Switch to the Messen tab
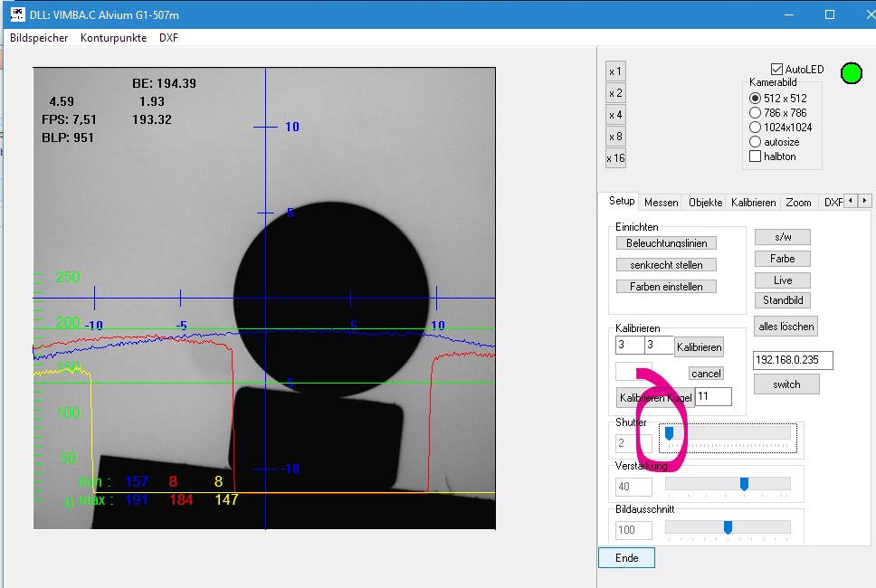This screenshot has width=876, height=588. [x=661, y=203]
